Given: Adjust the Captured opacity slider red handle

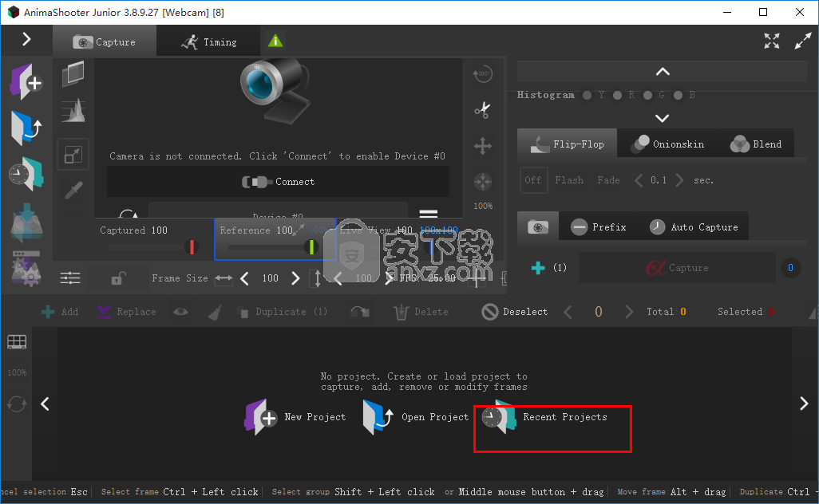Looking at the screenshot, I should (192, 246).
